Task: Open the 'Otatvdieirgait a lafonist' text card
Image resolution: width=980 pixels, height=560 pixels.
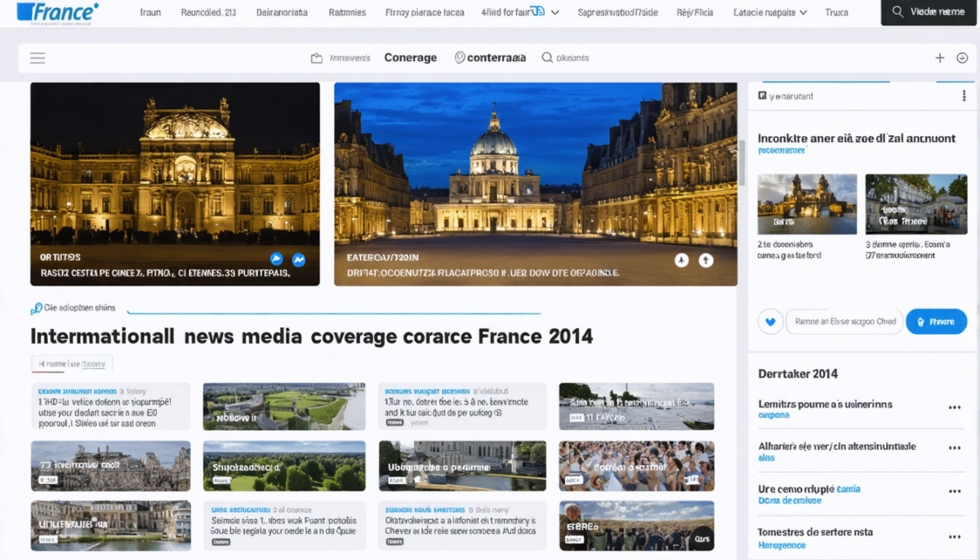Action: click(462, 525)
